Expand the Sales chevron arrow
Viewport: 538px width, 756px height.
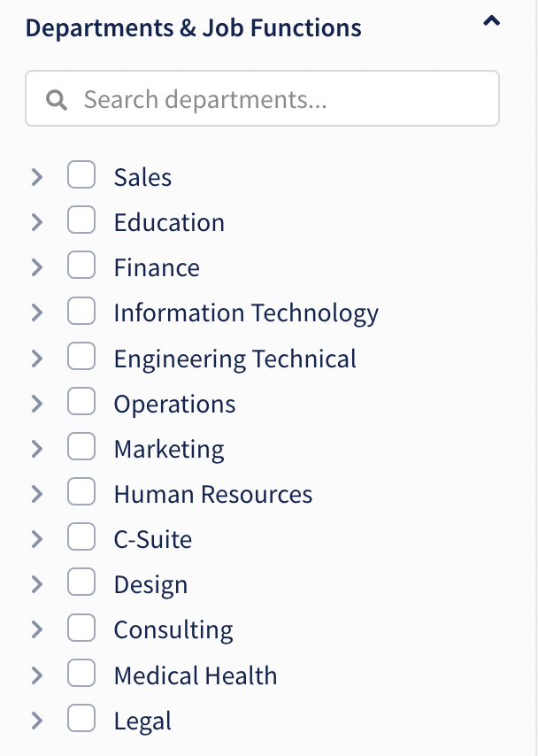click(x=37, y=177)
